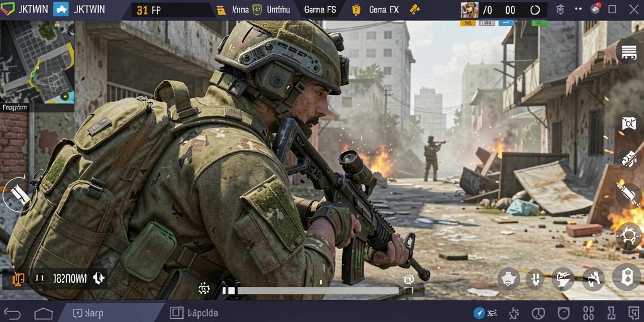This screenshot has height=322, width=644.
Task: Click the crosshair icon left of the ammo bar
Action: tap(204, 288)
